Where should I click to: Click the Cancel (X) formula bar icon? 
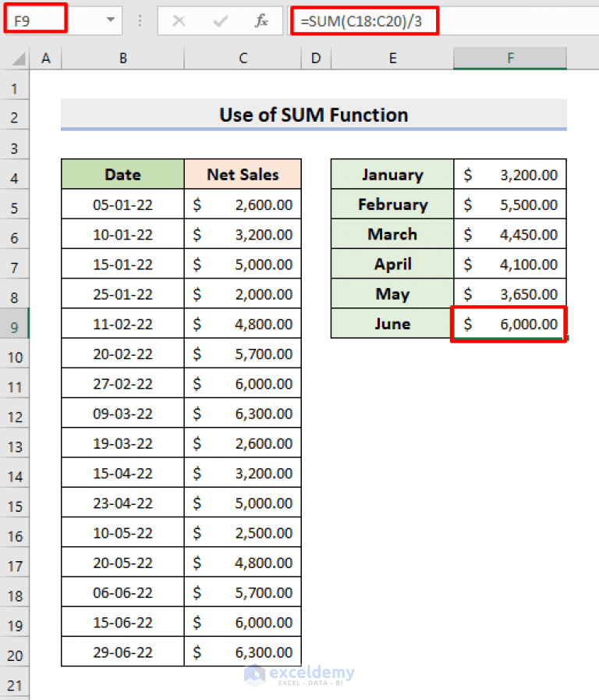pos(179,20)
